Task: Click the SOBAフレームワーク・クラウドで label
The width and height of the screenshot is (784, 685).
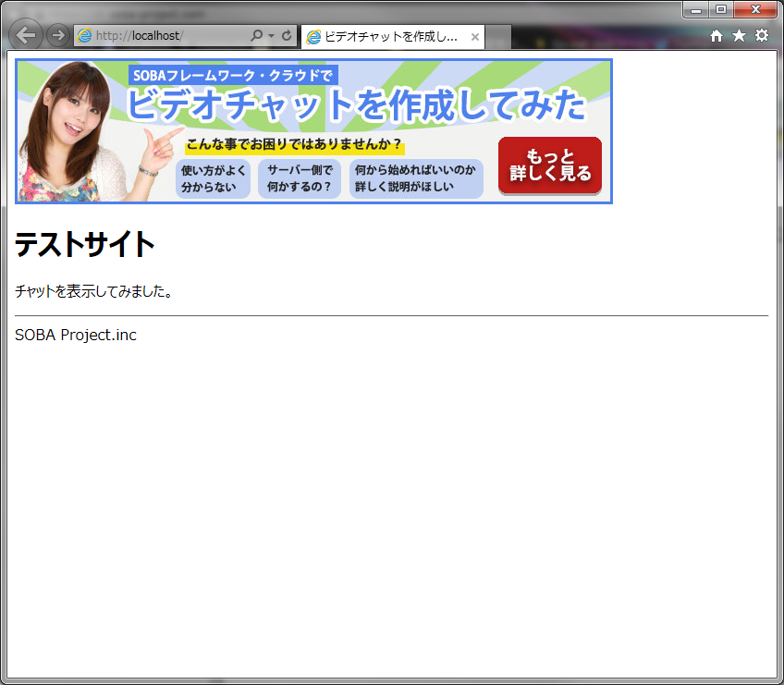Action: pyautogui.click(x=233, y=76)
